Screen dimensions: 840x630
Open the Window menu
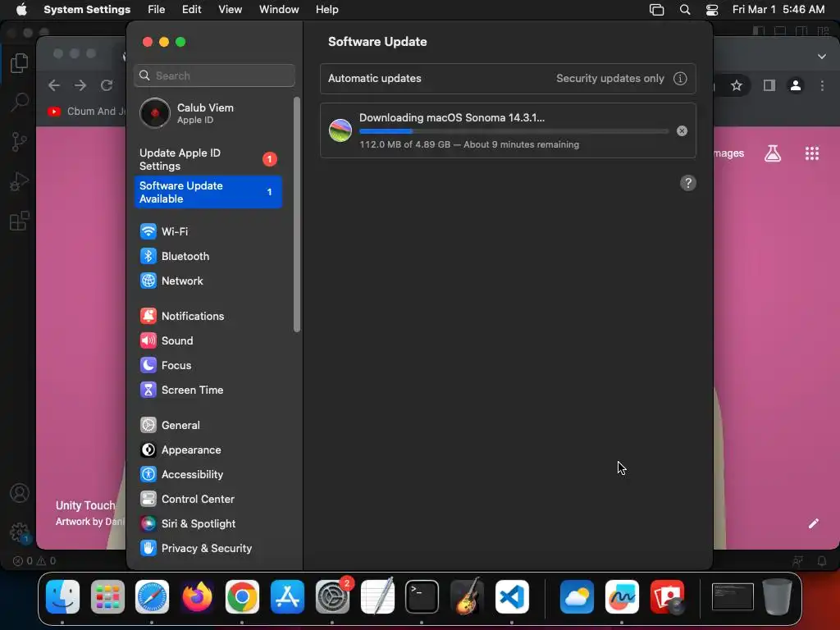coord(279,10)
